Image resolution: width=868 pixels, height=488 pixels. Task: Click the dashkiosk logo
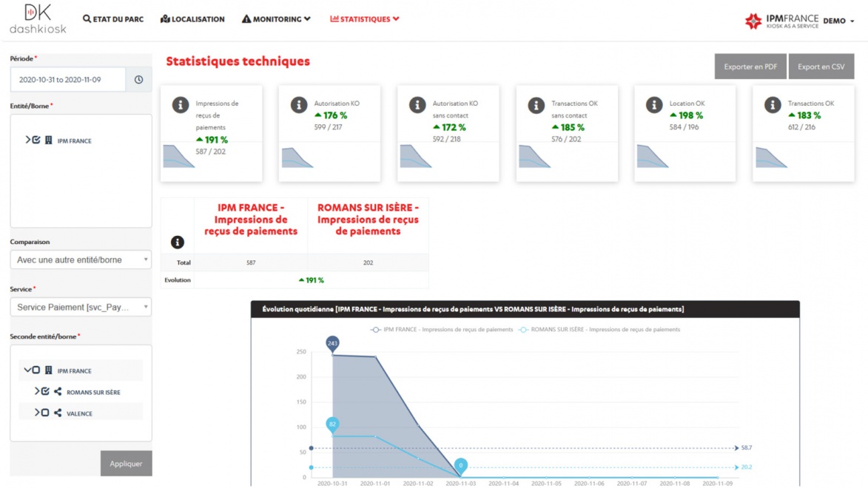[38, 18]
